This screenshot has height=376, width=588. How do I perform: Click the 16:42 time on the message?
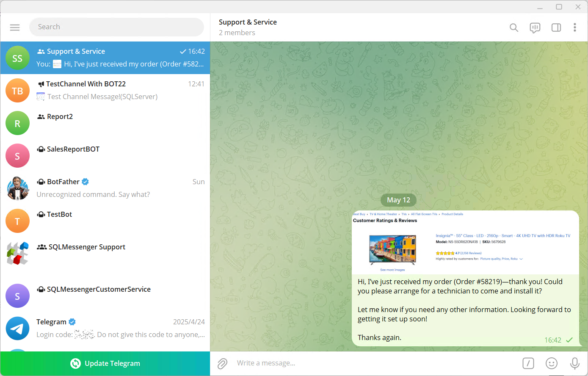pyautogui.click(x=553, y=340)
